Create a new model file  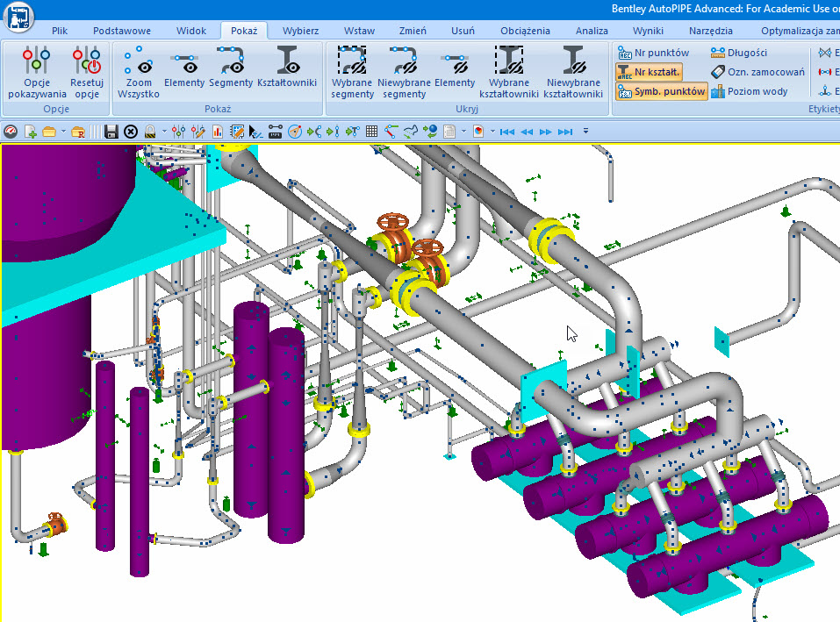pos(31,131)
